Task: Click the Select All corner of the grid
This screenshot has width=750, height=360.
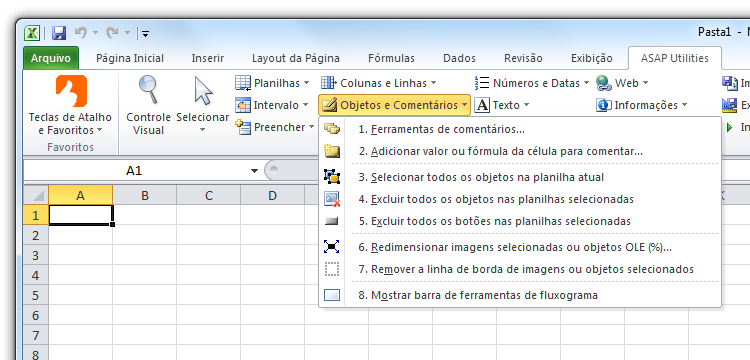Action: [36, 195]
